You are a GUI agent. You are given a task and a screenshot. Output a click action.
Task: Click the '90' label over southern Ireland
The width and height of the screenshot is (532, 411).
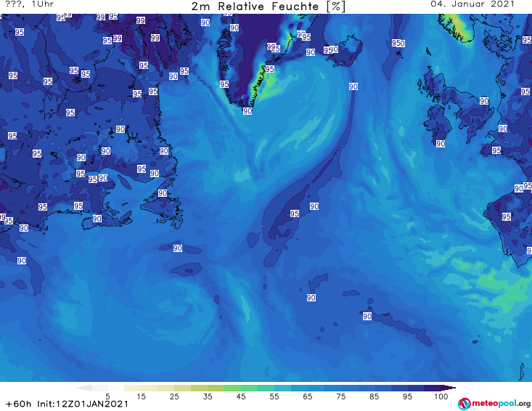click(441, 144)
